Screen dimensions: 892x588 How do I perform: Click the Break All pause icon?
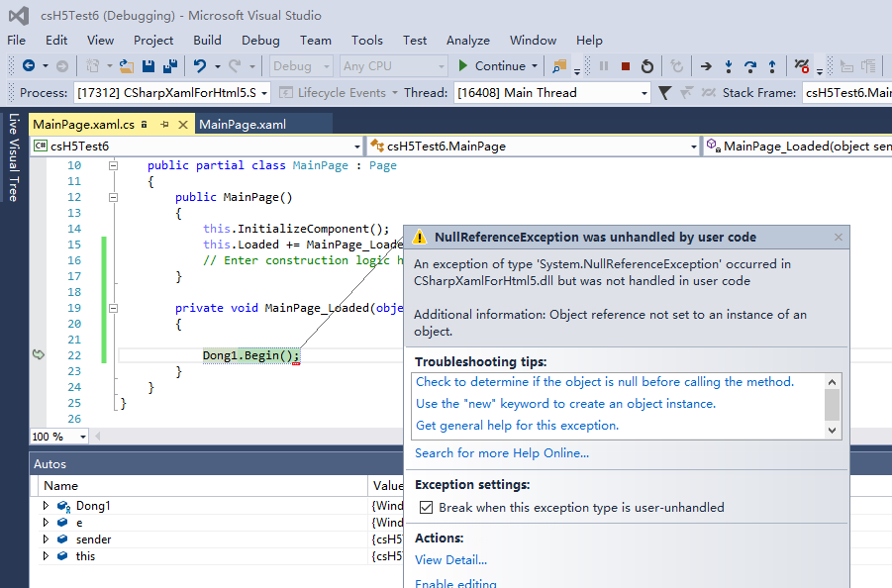coord(604,66)
